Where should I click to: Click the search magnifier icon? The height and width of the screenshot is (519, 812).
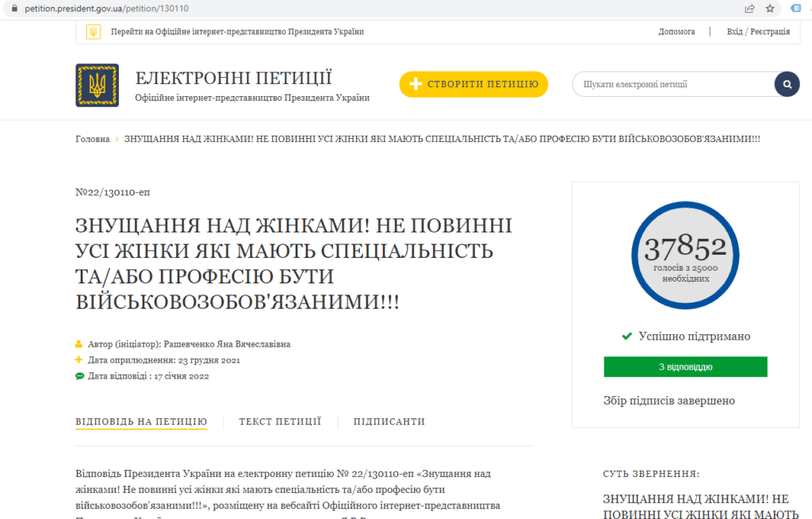point(786,83)
